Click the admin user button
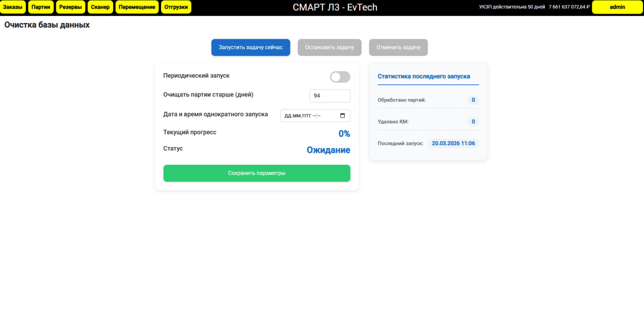 [x=617, y=7]
